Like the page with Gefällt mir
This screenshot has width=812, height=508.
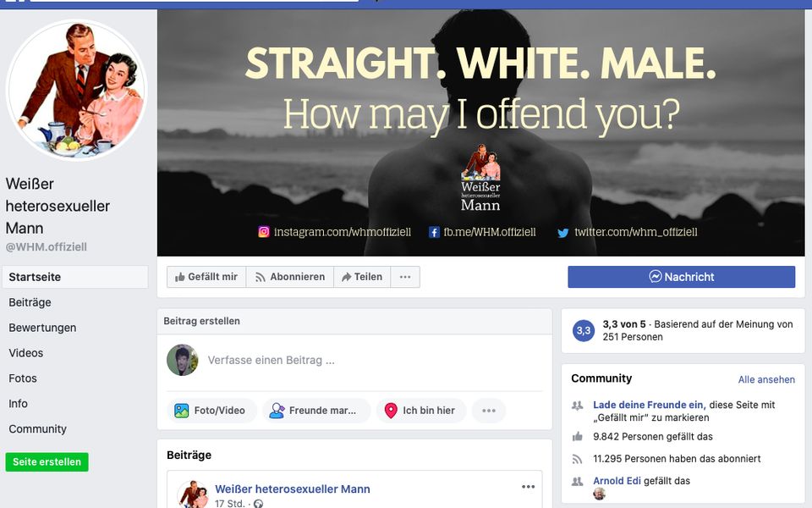click(x=206, y=277)
